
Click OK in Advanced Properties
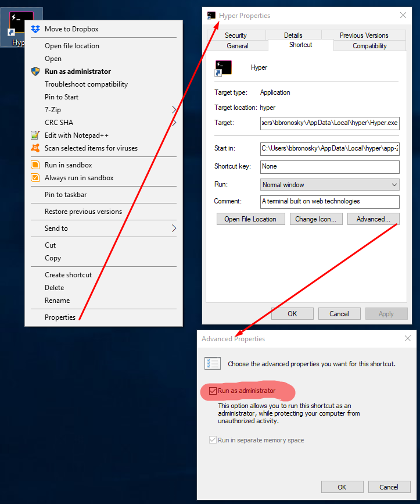click(x=342, y=487)
